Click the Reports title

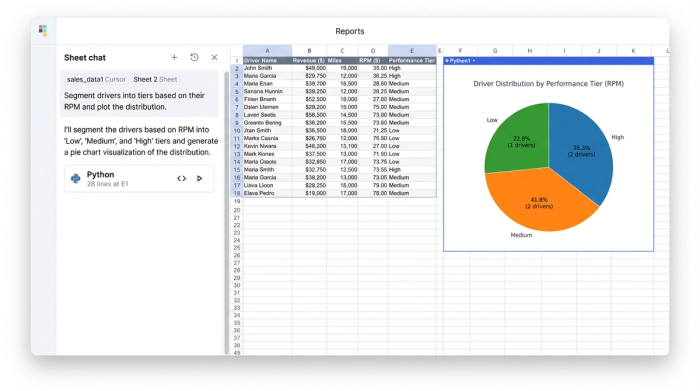pyautogui.click(x=350, y=31)
